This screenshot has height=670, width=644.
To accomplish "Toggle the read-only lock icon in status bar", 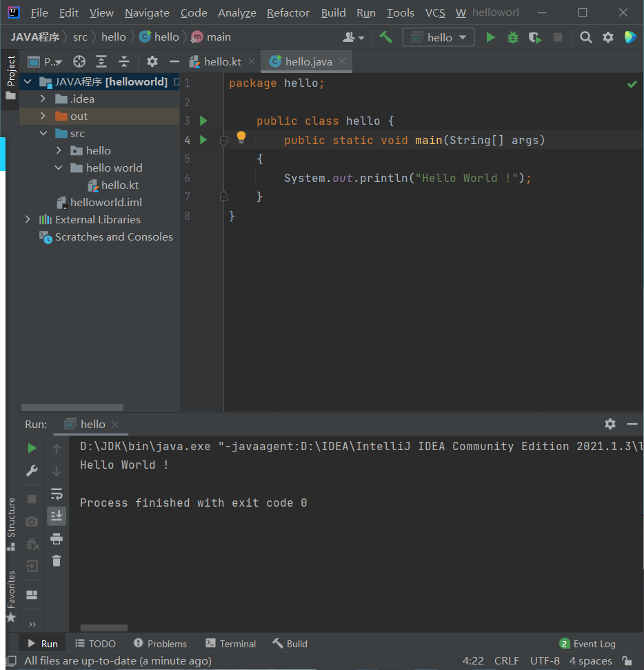I will (627, 660).
